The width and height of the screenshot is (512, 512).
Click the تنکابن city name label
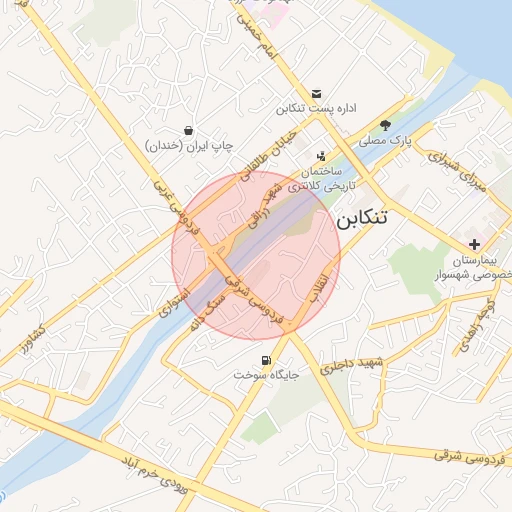(362, 218)
